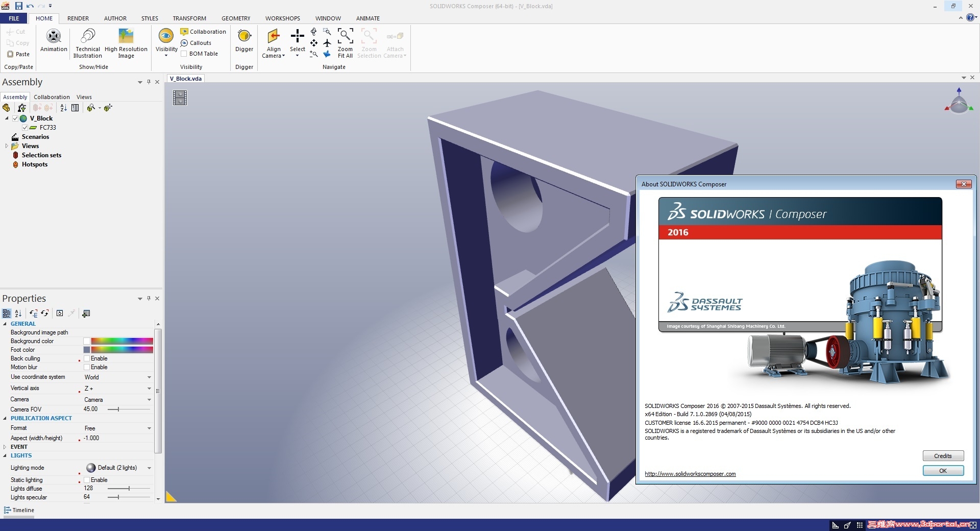This screenshot has height=531, width=980.
Task: Open the Lighting mode dropdown
Action: (149, 468)
